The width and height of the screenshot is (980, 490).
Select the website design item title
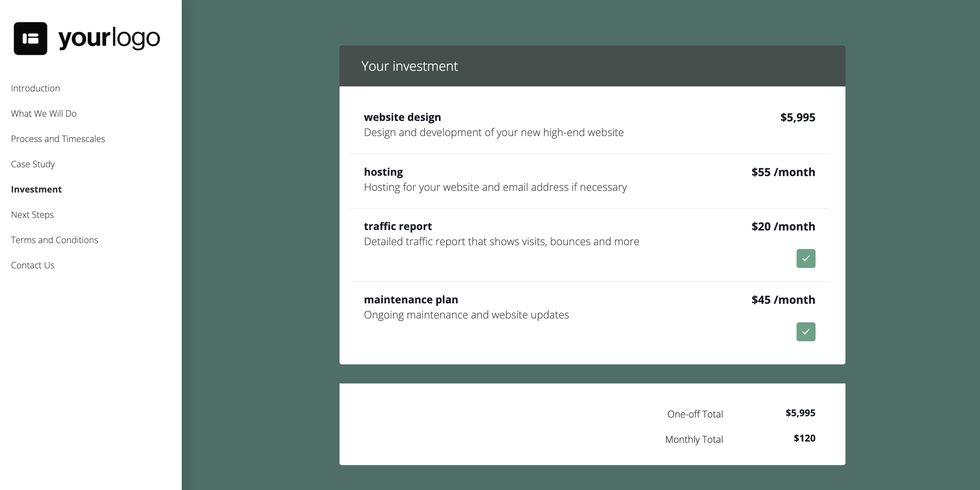click(402, 117)
